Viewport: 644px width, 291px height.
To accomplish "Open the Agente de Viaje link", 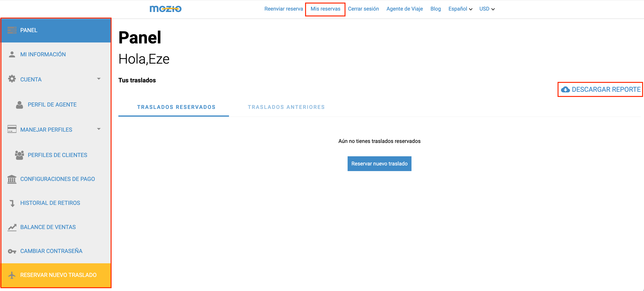I will tap(405, 9).
